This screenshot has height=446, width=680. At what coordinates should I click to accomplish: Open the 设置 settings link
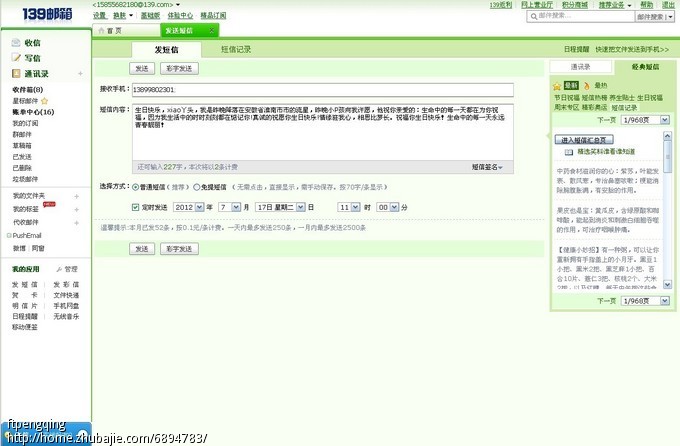[x=99, y=15]
